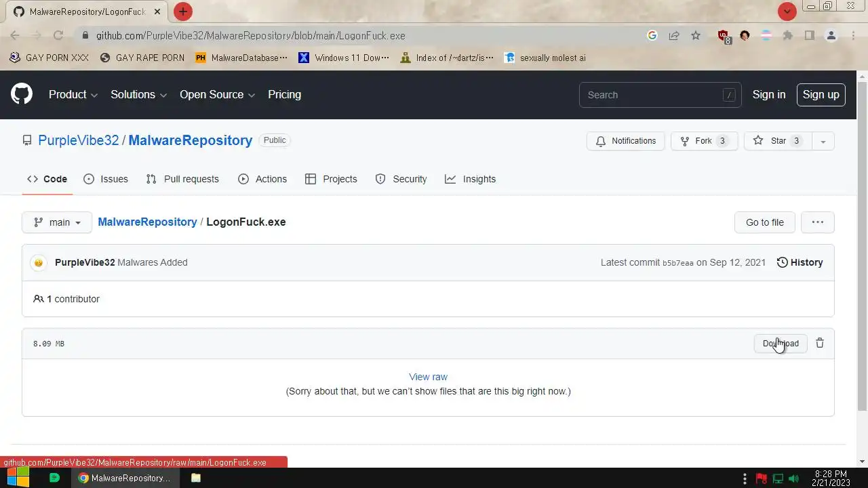Open the History link
The height and width of the screenshot is (488, 868).
(x=800, y=262)
